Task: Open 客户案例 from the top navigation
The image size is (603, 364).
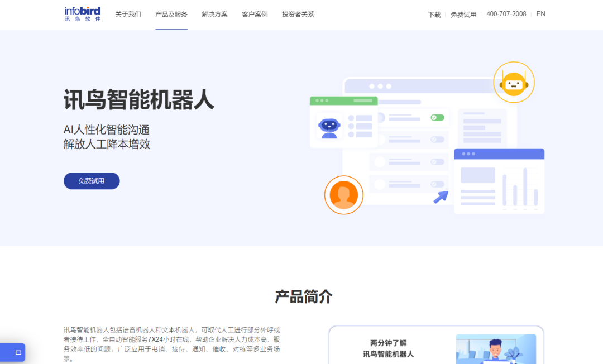Action: [255, 14]
